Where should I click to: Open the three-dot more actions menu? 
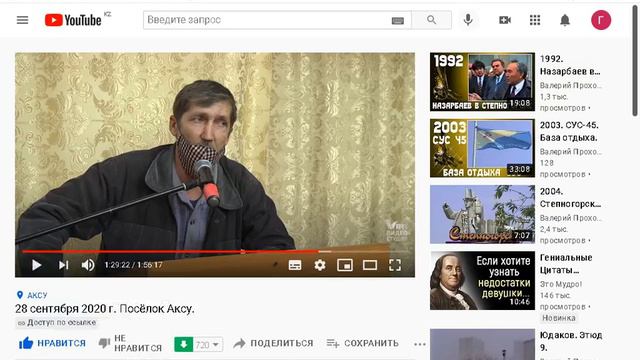tap(420, 344)
